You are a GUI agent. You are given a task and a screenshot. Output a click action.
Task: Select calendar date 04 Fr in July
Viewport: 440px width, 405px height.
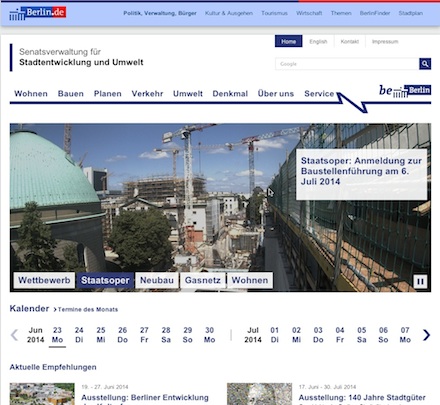tap(340, 335)
